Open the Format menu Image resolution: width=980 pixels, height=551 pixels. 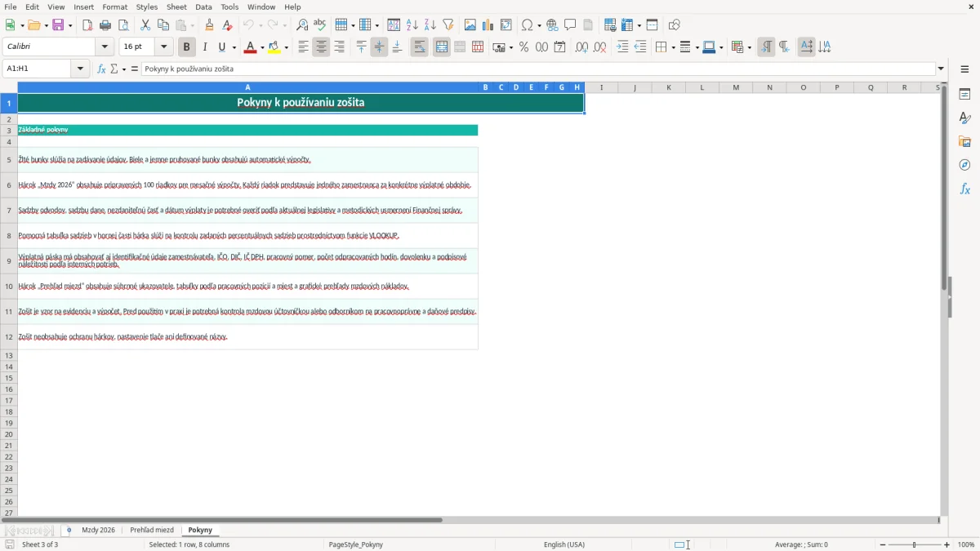[115, 7]
